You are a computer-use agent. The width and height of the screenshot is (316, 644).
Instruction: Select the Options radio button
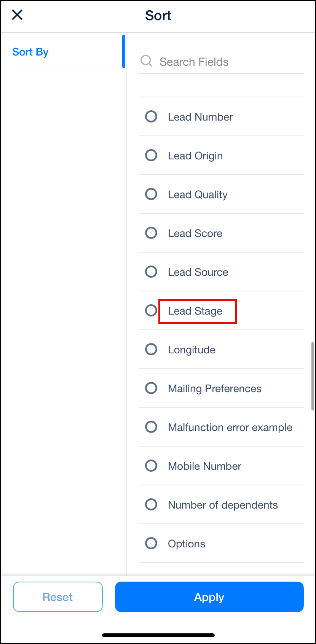tap(151, 543)
